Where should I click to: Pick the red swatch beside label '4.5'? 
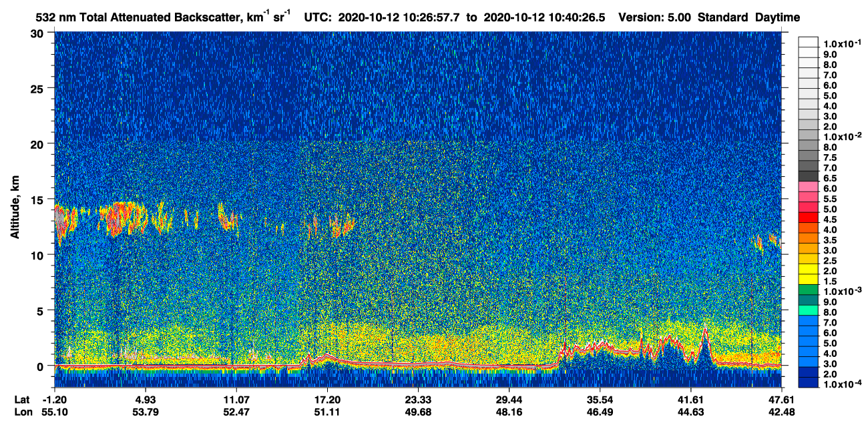808,218
